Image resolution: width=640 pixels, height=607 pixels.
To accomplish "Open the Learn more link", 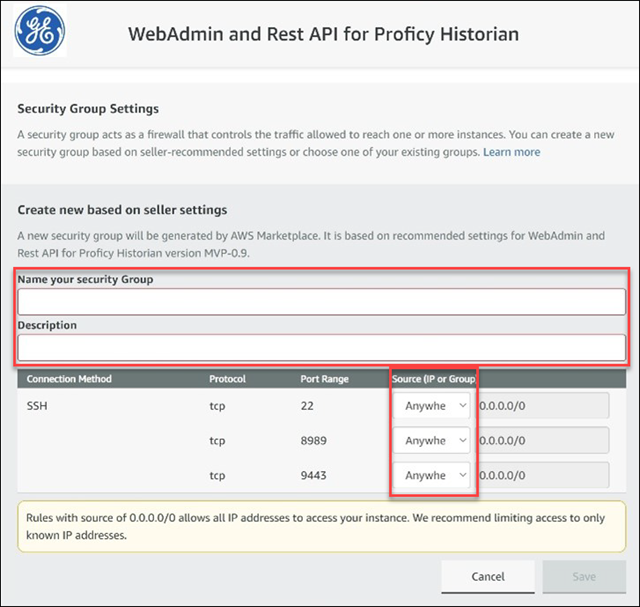I will click(x=511, y=152).
